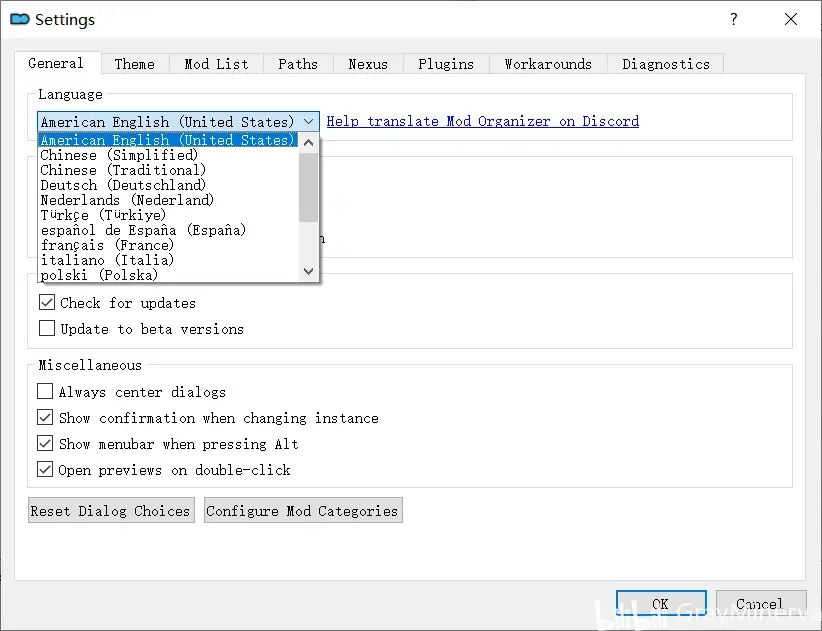Open the Diagnostics tab
This screenshot has width=822, height=631.
tap(665, 64)
